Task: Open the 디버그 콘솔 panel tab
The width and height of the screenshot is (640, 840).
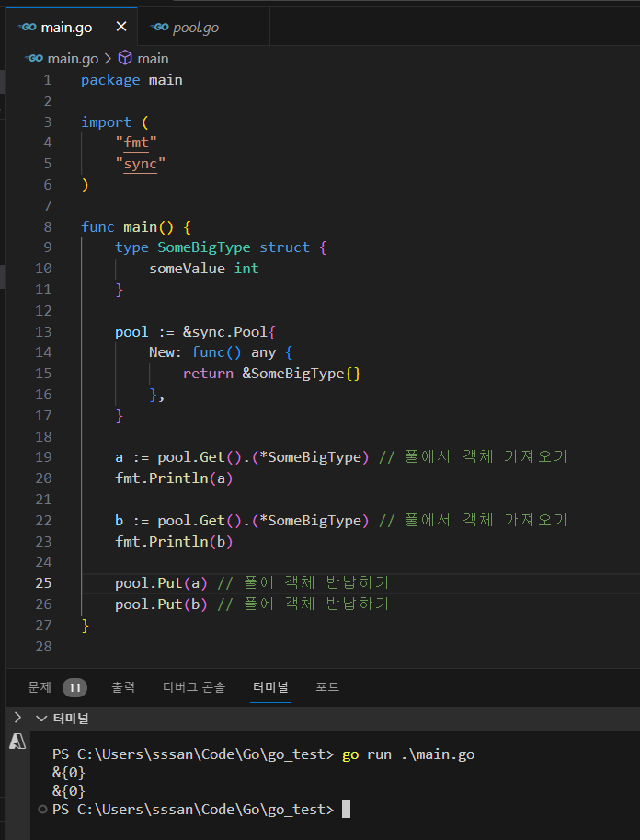Action: coord(194,687)
